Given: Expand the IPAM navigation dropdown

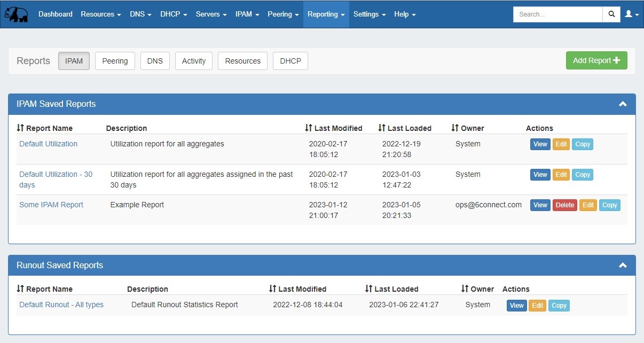Looking at the screenshot, I should pos(247,14).
